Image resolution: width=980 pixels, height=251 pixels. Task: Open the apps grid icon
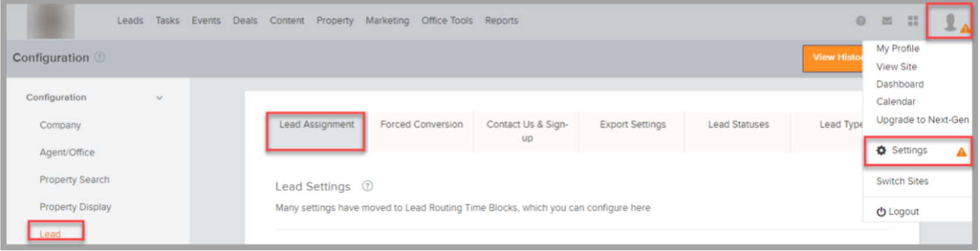[x=913, y=21]
